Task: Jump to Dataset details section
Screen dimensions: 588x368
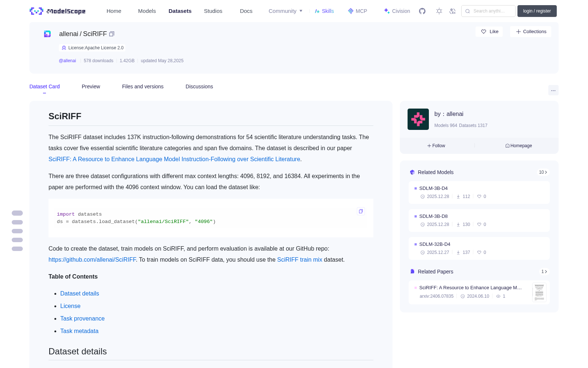Action: (80, 293)
